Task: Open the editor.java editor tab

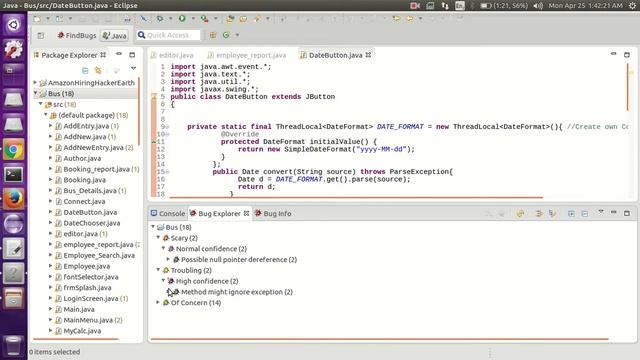Action: 172,55
